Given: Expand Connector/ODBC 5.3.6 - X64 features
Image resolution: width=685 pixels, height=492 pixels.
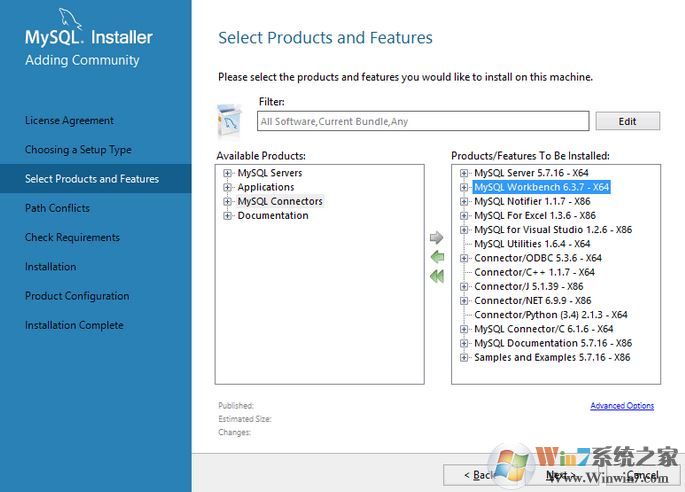Looking at the screenshot, I should (464, 258).
